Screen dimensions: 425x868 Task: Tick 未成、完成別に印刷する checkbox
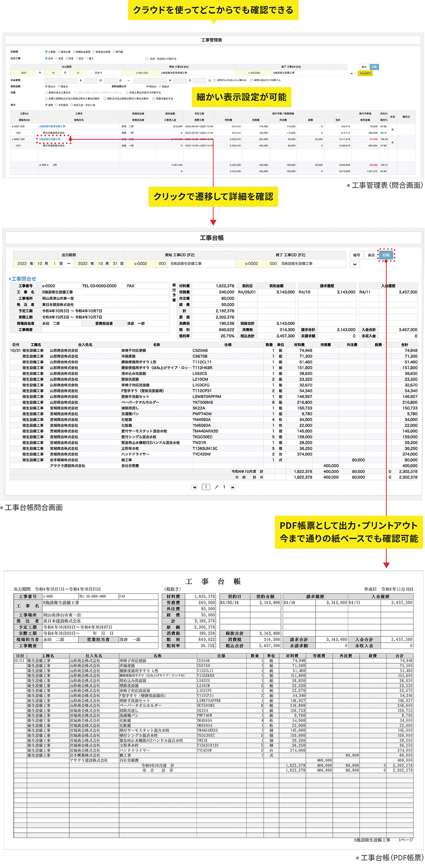click(147, 59)
